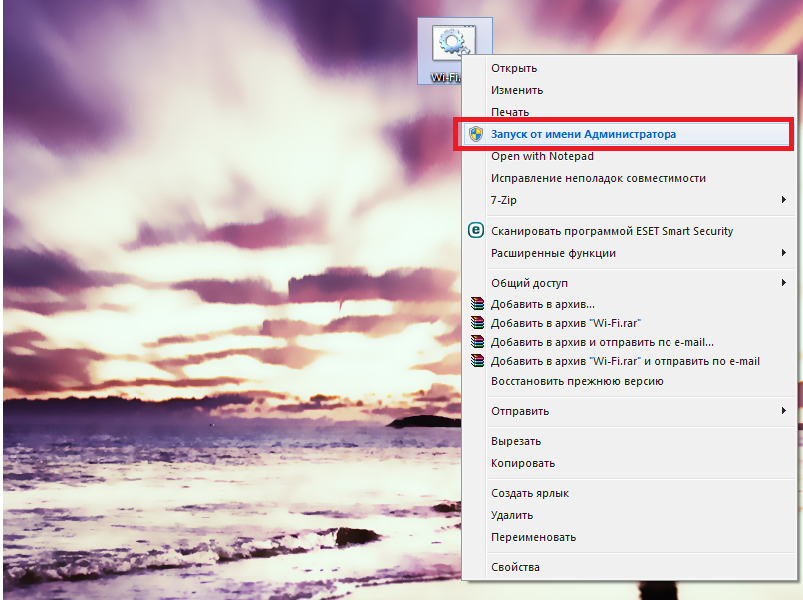Select 'Сканировать программой ESET Smart Security'
The width and height of the screenshot is (803, 600).
[629, 231]
